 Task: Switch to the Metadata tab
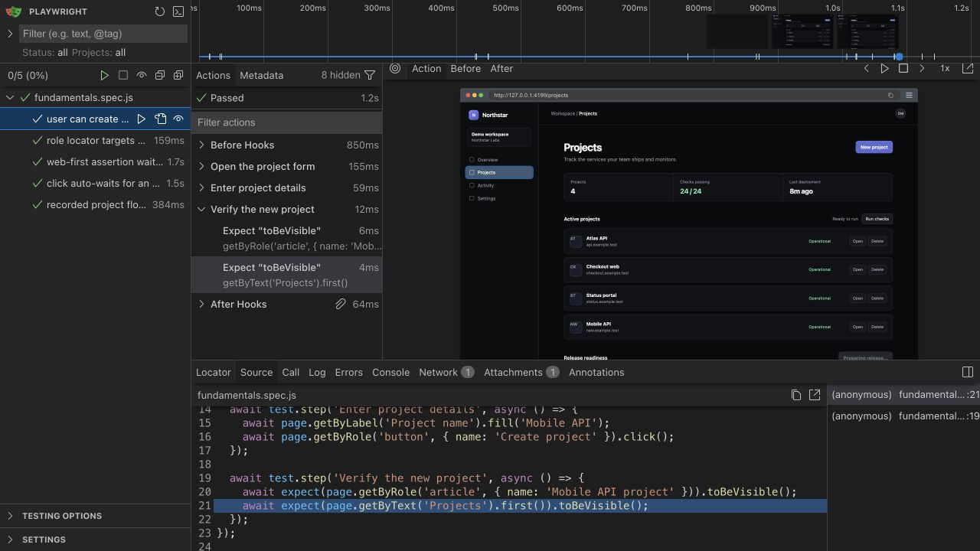click(261, 75)
